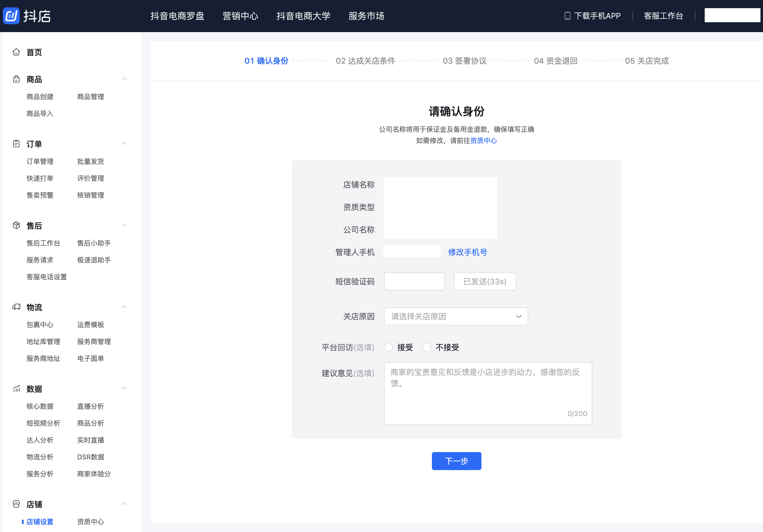Click the 售后 after-sales box icon
This screenshot has height=532, width=763.
pos(16,225)
